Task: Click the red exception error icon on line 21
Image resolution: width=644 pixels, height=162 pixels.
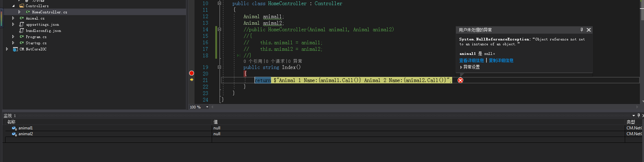Action: pos(460,80)
